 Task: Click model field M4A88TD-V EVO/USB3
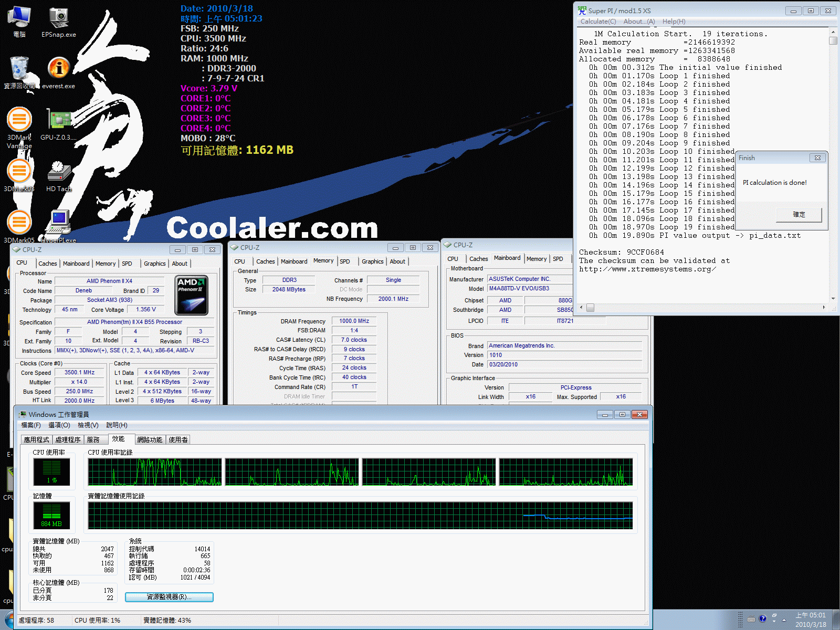click(530, 288)
